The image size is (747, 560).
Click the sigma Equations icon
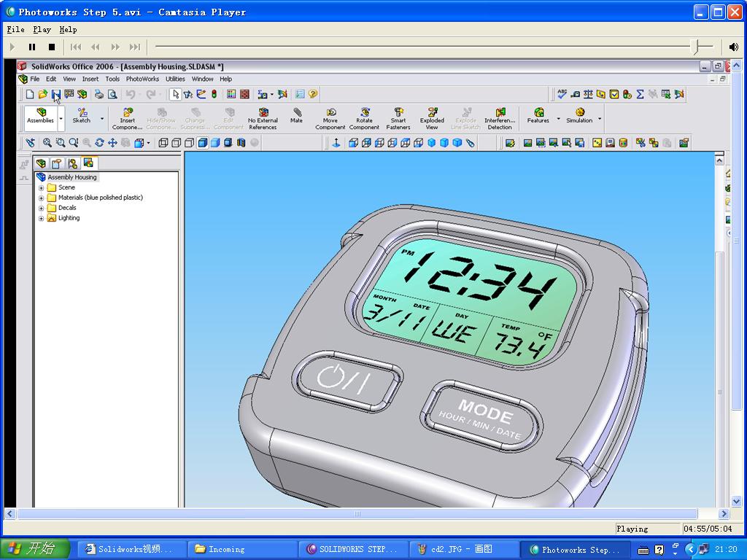(x=640, y=94)
